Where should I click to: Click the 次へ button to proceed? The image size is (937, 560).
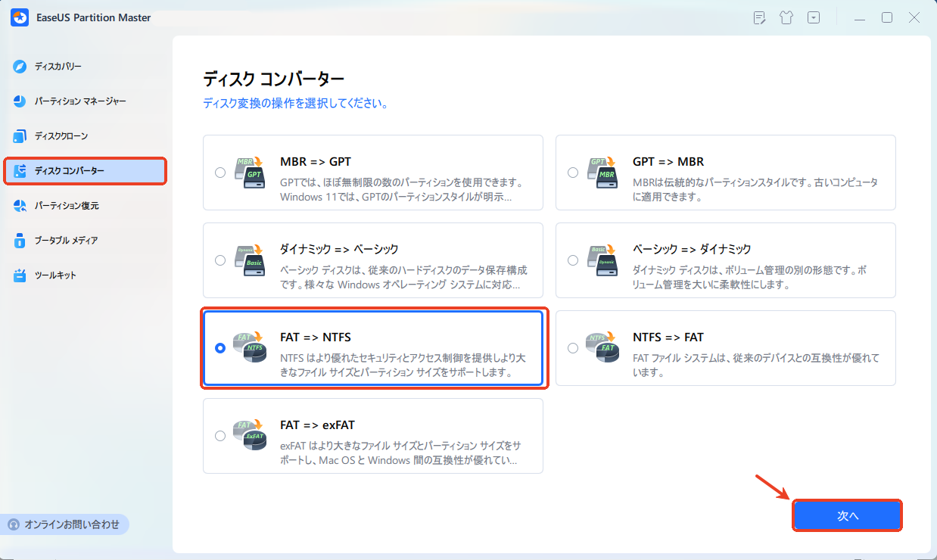[x=847, y=515]
